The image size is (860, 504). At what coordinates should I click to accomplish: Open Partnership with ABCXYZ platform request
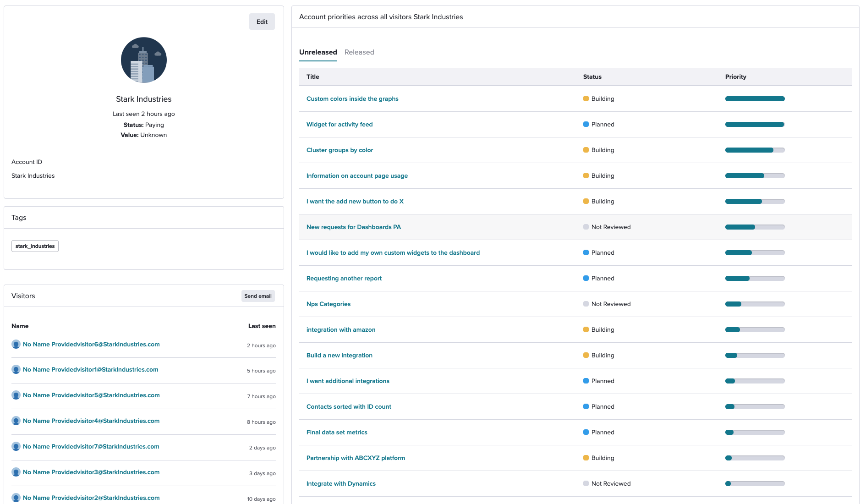pos(356,458)
